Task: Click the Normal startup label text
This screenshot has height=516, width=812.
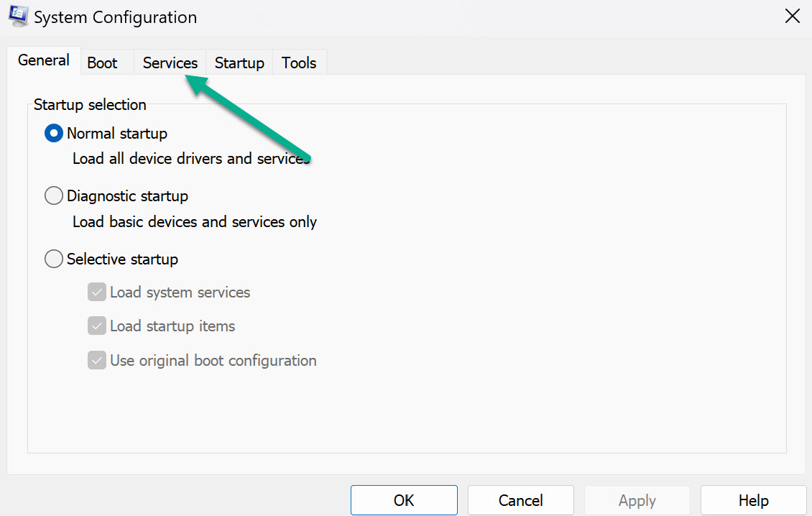Action: point(117,134)
